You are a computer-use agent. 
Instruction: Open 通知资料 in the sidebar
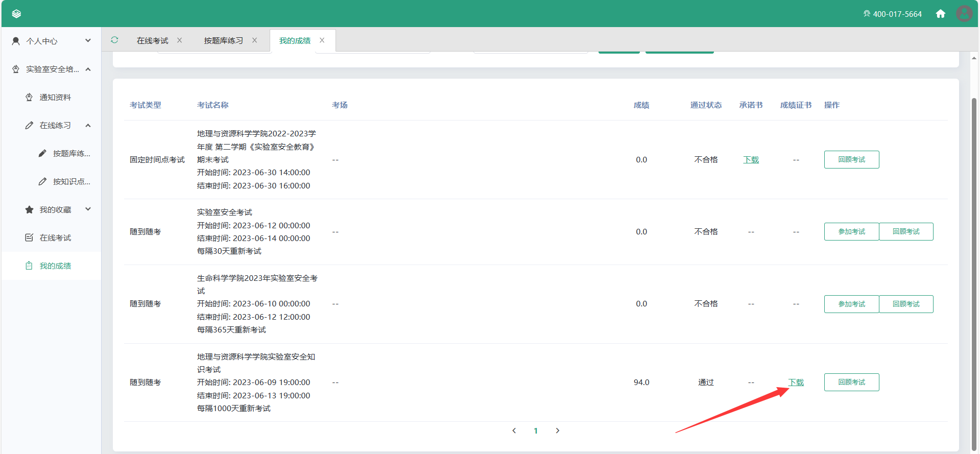click(x=55, y=97)
